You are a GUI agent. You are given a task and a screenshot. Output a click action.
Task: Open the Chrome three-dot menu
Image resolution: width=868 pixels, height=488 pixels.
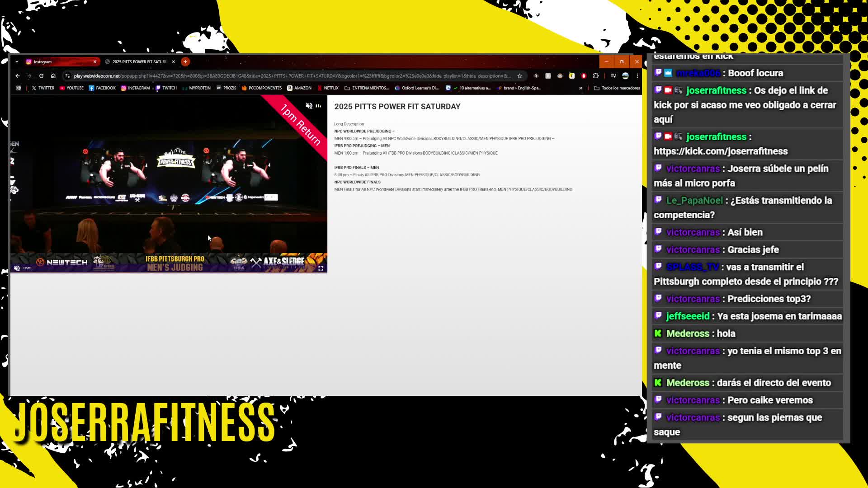637,76
